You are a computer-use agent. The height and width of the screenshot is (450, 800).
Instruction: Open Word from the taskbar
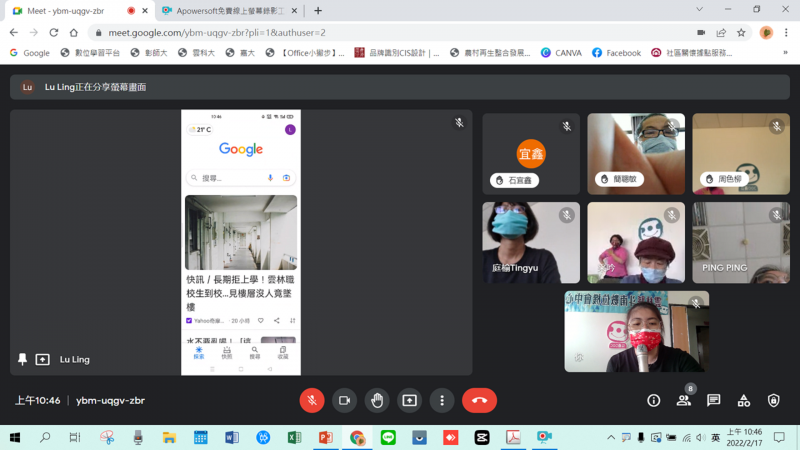pyautogui.click(x=232, y=437)
